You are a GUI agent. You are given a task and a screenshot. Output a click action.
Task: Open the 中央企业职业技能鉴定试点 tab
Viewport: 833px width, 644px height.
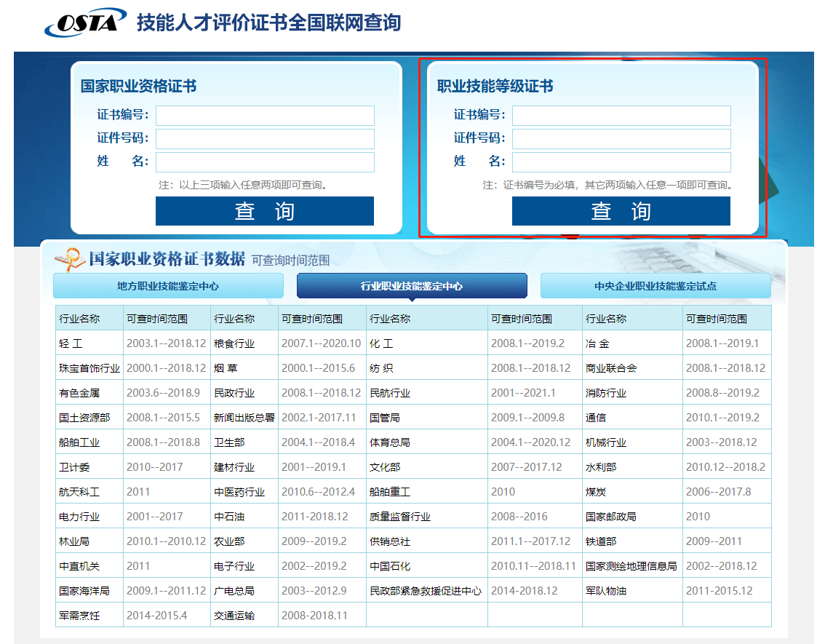(655, 285)
